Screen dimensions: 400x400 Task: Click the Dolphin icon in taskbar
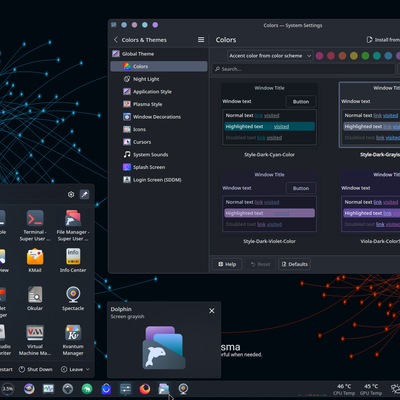click(164, 389)
